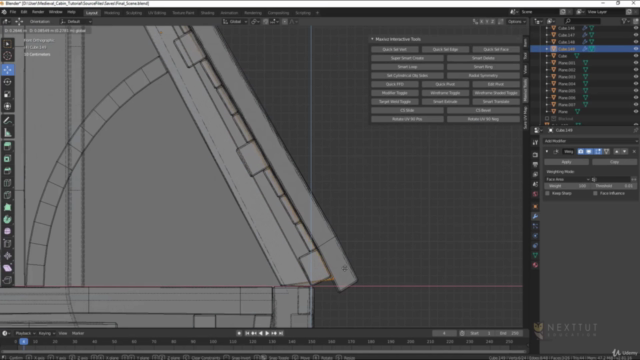Hide Plane.004 using its eye icon

tap(636, 84)
